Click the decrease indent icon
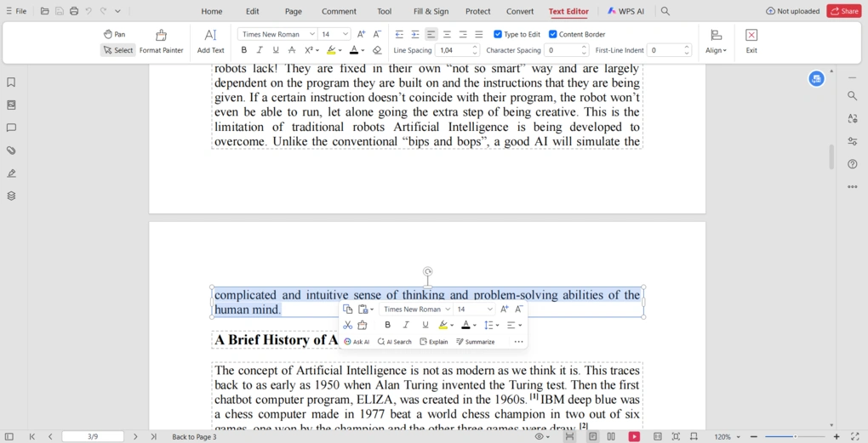This screenshot has height=443, width=868. coord(399,34)
